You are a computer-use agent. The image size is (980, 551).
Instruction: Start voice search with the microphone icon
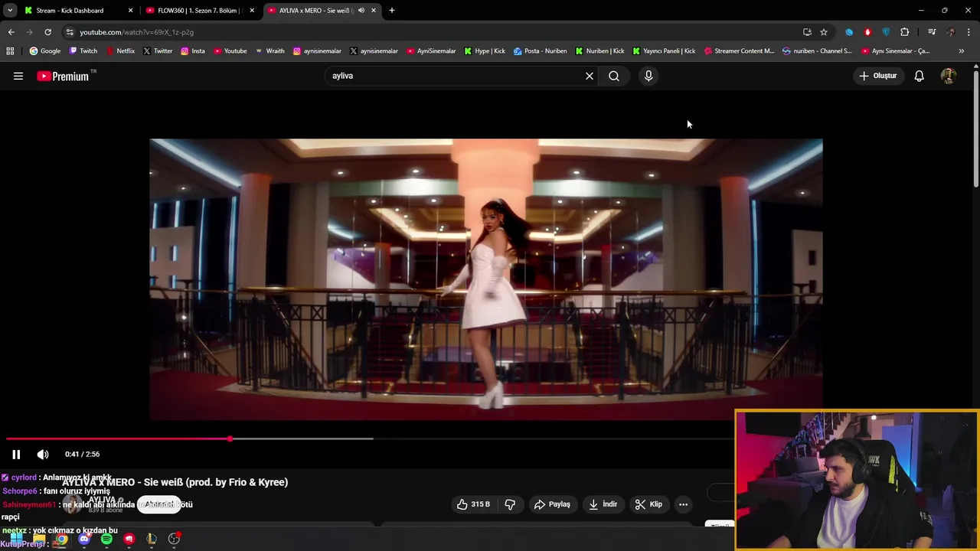tap(648, 76)
